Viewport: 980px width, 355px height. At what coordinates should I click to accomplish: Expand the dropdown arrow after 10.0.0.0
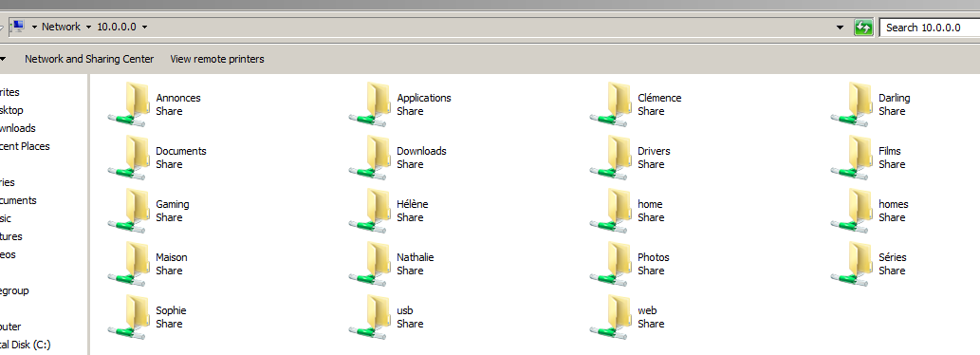coord(144,27)
